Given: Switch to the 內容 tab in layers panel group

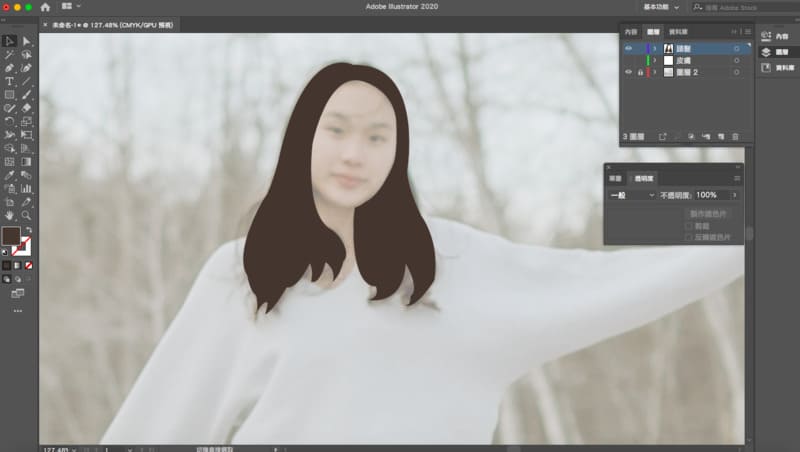Looking at the screenshot, I should point(631,32).
